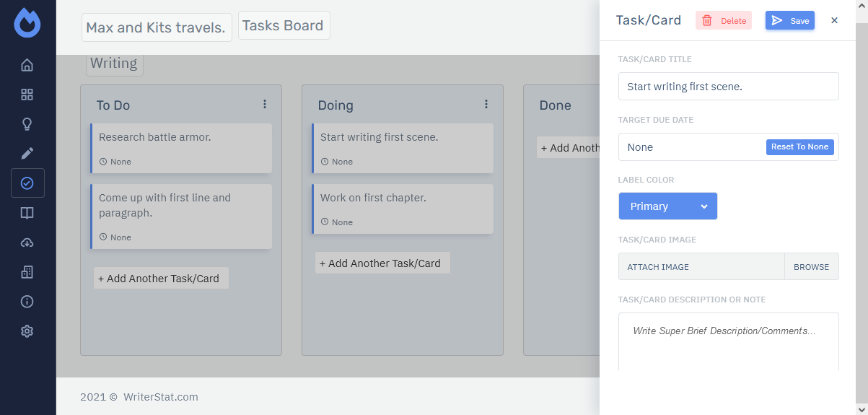Click the task card title input field
The image size is (868, 415).
[728, 87]
